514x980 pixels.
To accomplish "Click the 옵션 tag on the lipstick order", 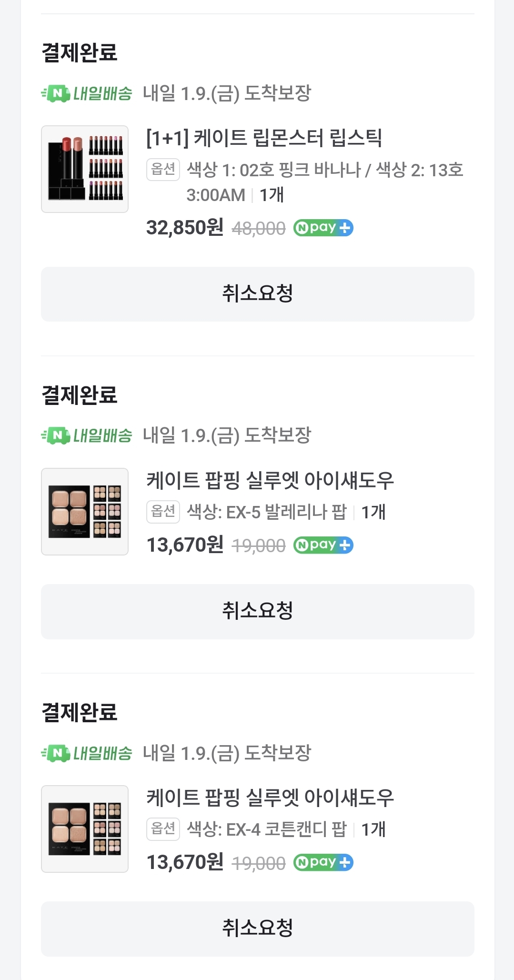I will 163,170.
